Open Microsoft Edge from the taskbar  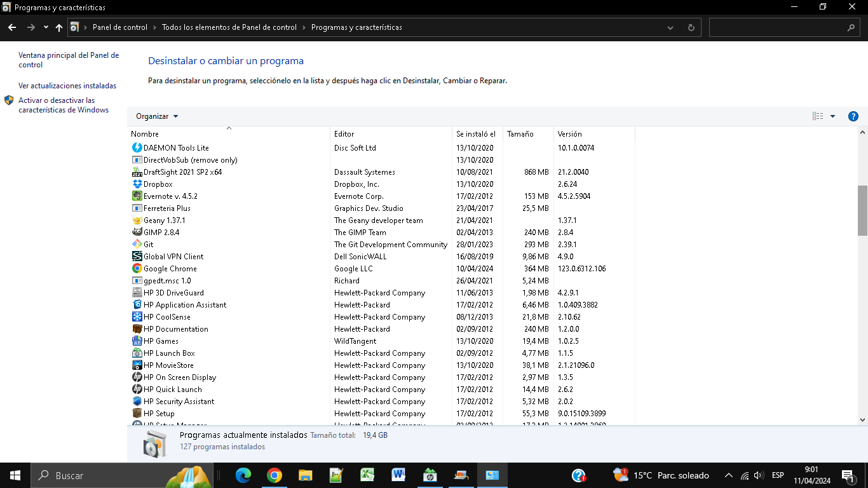[243, 475]
